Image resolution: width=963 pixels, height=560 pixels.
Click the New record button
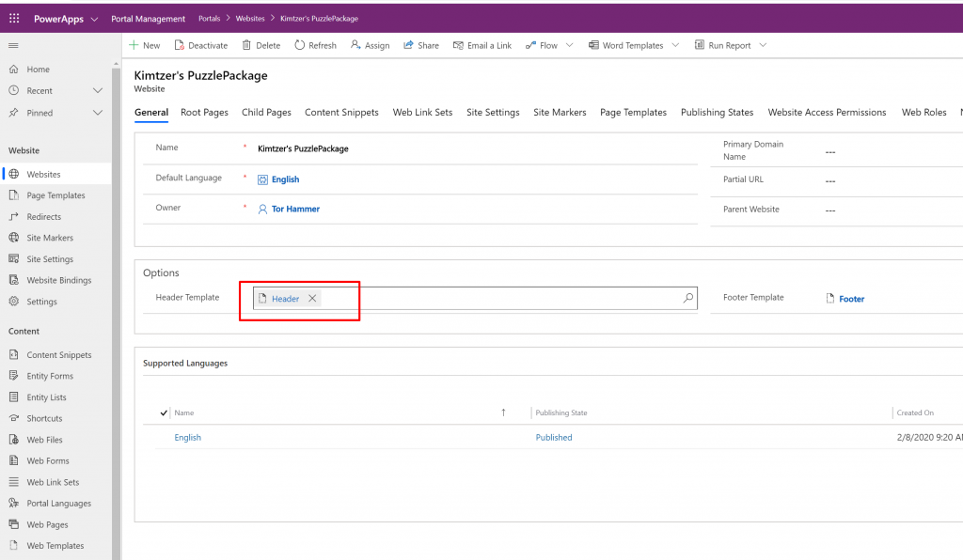point(144,45)
